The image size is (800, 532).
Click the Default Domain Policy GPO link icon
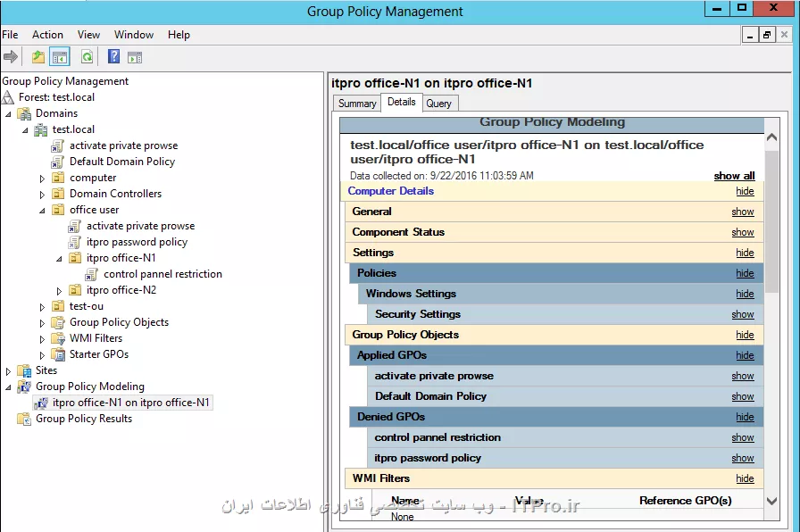(57, 162)
